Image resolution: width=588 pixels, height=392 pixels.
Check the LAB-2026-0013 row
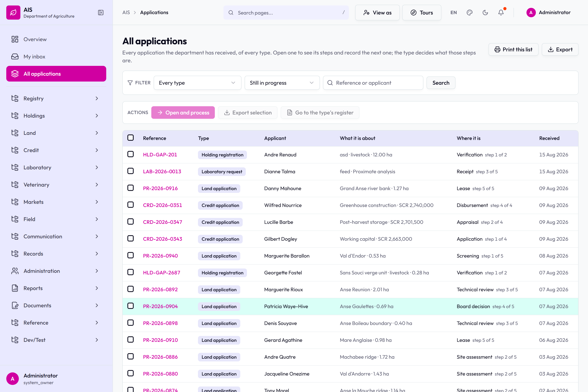[x=131, y=171]
